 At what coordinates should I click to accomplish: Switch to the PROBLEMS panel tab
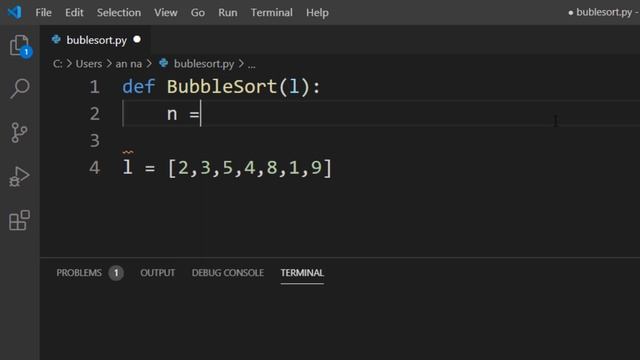(x=79, y=273)
